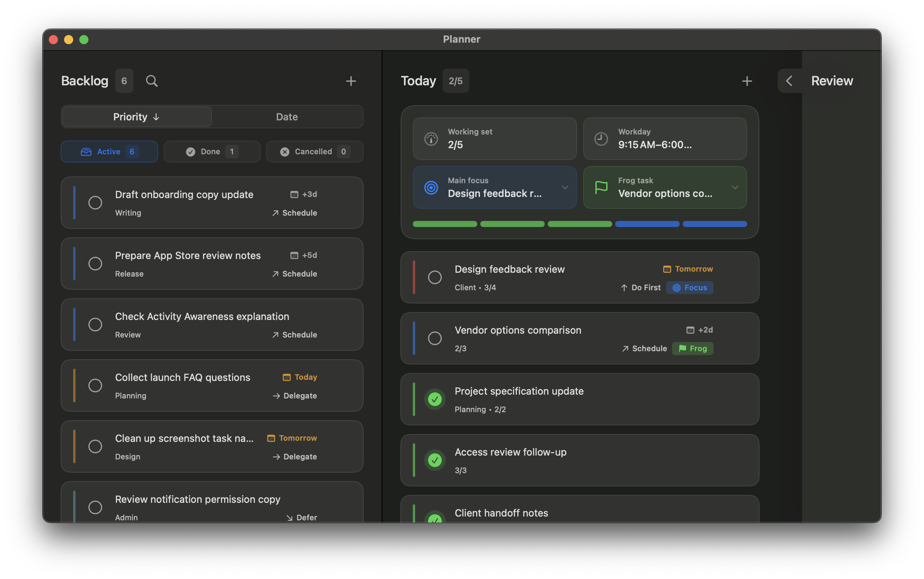
Task: Click the Frog flag badge on Vendor options
Action: tap(693, 349)
